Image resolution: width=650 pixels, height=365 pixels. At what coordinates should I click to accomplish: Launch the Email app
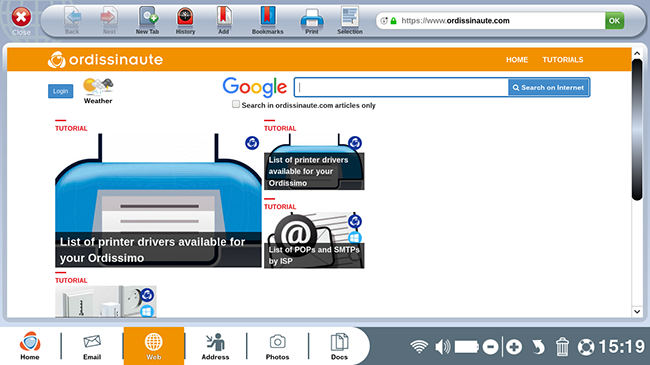pos(92,346)
